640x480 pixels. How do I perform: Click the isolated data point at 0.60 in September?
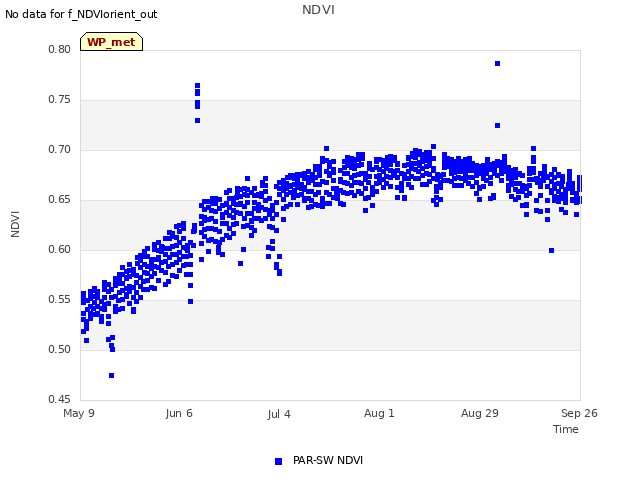[551, 251]
